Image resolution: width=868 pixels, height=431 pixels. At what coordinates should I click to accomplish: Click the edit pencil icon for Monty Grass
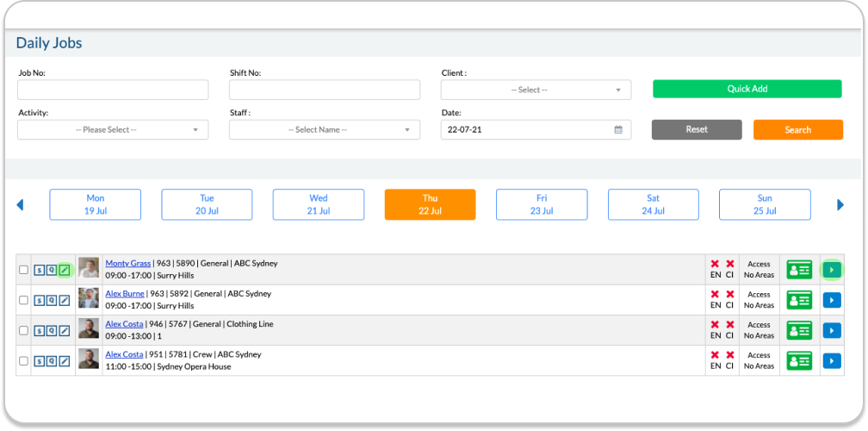(x=65, y=270)
